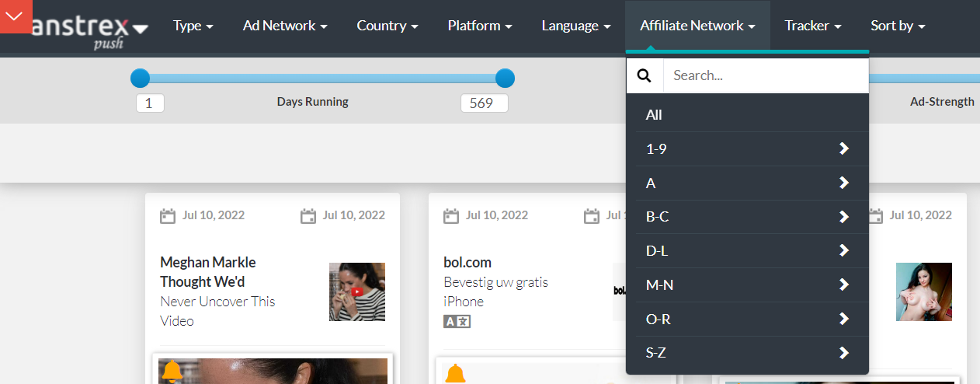Open the Meghan Markle ad title
980x384 pixels.
(208, 271)
